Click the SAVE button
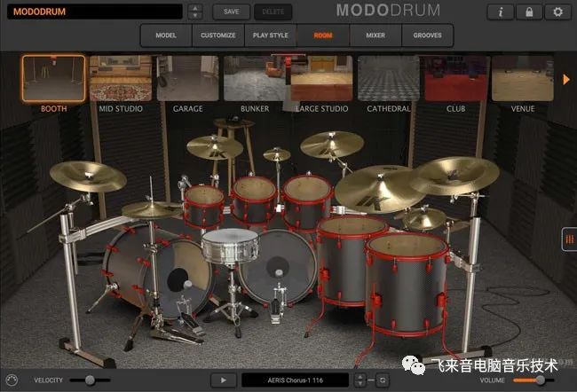Screen dimensions: 577x392 click(232, 12)
